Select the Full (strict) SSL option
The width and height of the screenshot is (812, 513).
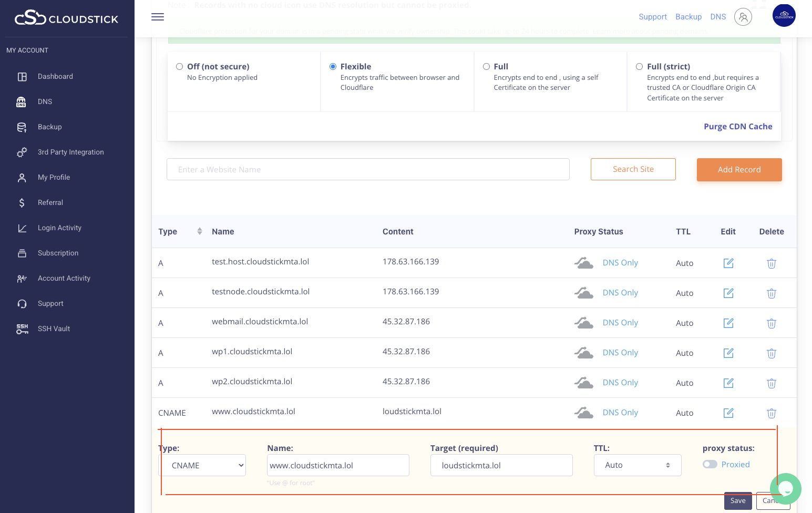pyautogui.click(x=640, y=67)
